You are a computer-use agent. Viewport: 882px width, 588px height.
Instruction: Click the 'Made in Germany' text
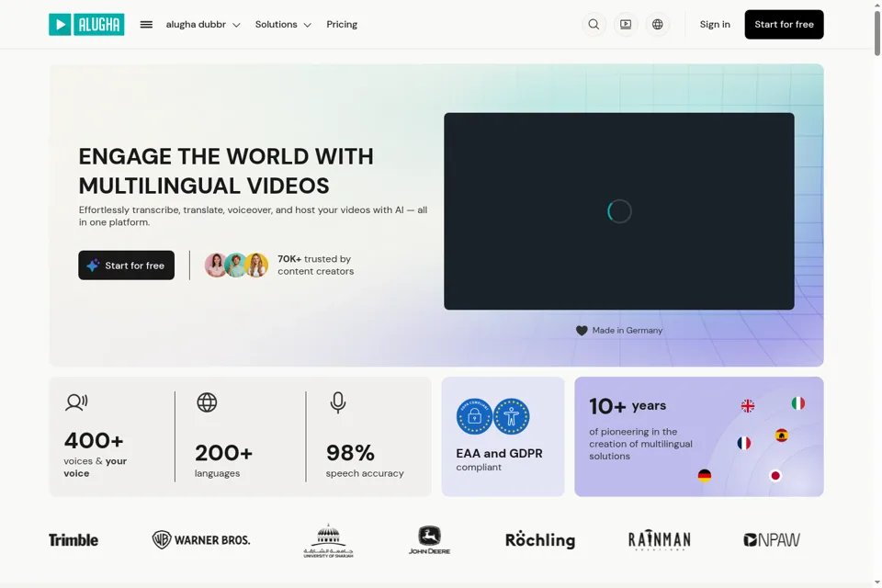[628, 331]
